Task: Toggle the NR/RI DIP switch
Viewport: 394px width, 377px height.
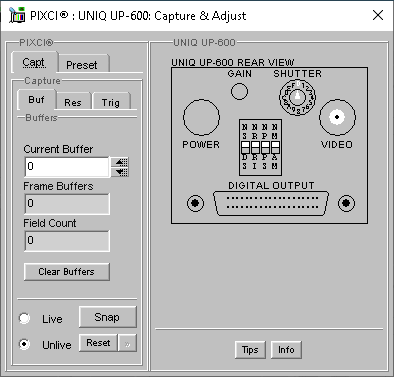Action: click(255, 147)
